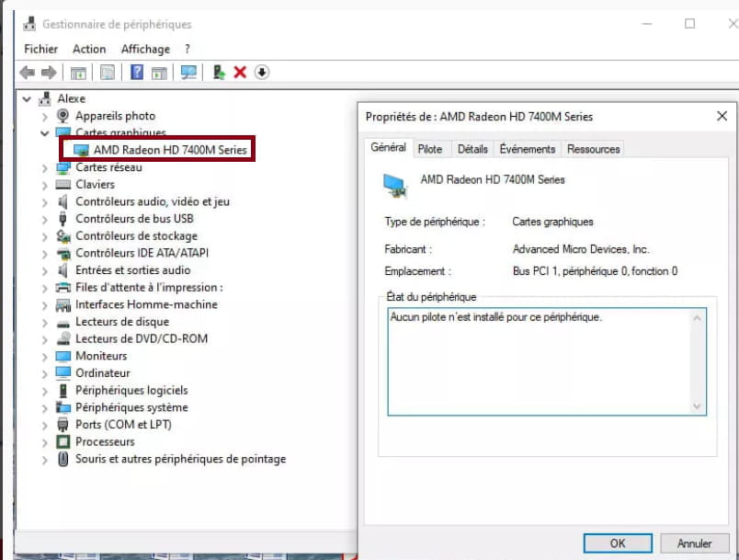Click the Contrôleurs de bus USB icon
Viewport: 739px width, 560px height.
[x=63, y=219]
